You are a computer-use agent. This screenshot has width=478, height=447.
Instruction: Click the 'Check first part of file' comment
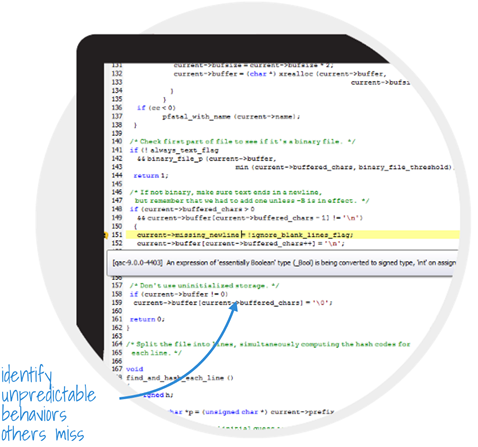[x=242, y=141]
